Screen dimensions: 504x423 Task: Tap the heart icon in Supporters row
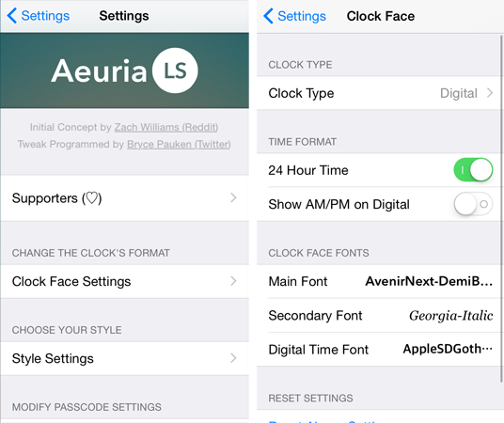tap(91, 198)
